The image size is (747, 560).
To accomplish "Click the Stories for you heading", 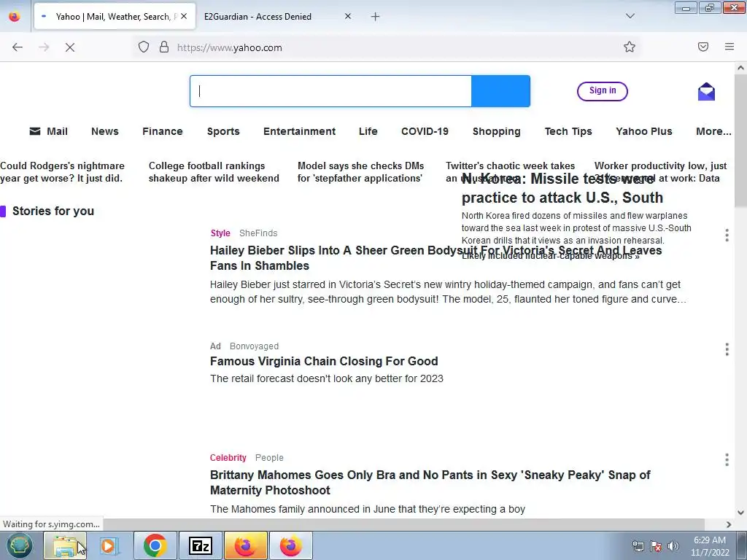I will tap(53, 211).
